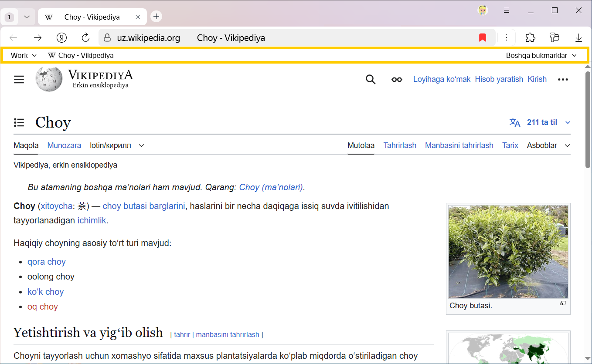Screen dimensions: 592x364
Task: Expand the 211 ta til language list
Action: coord(540,122)
